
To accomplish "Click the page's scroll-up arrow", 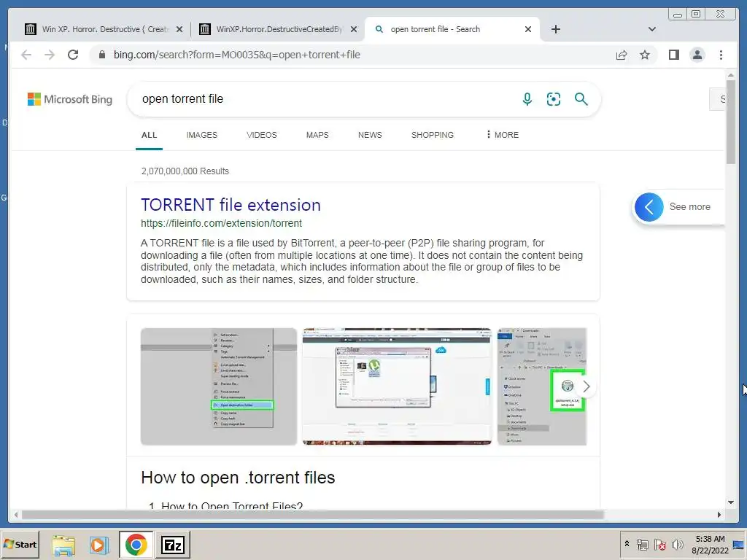I will click(731, 75).
